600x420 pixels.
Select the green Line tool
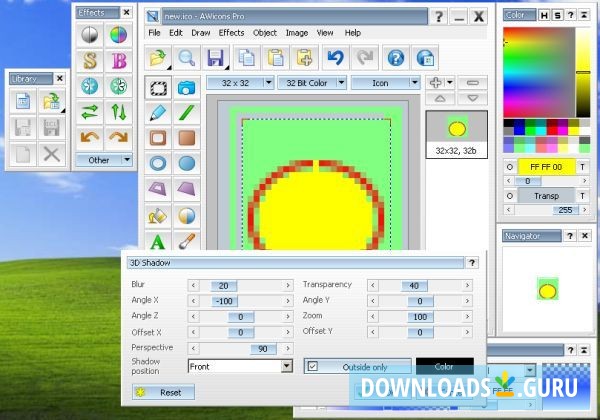(187, 113)
